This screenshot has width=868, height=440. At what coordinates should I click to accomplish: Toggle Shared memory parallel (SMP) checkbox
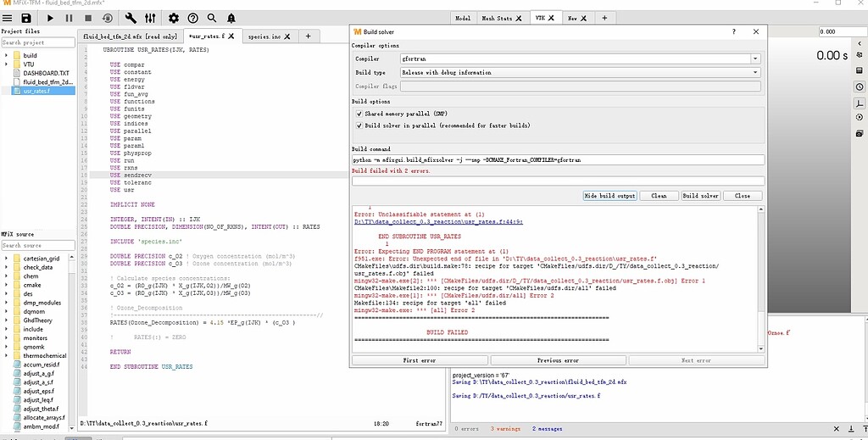(359, 113)
